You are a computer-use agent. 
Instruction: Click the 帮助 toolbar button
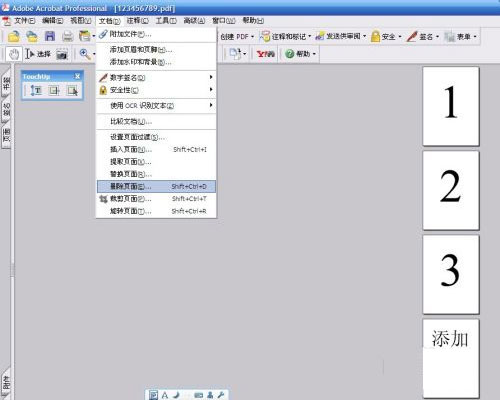point(300,54)
